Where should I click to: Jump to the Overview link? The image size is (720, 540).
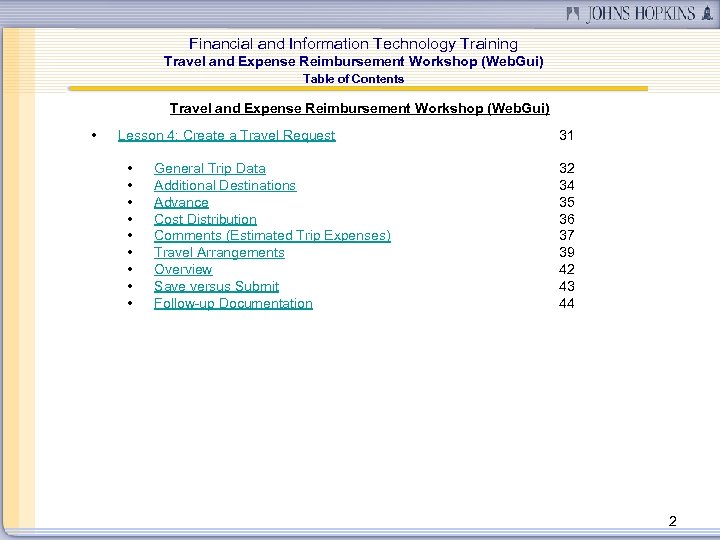(183, 270)
